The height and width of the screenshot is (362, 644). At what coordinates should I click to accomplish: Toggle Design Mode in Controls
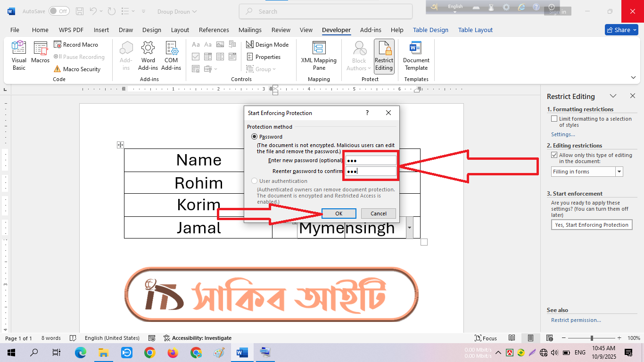point(267,45)
